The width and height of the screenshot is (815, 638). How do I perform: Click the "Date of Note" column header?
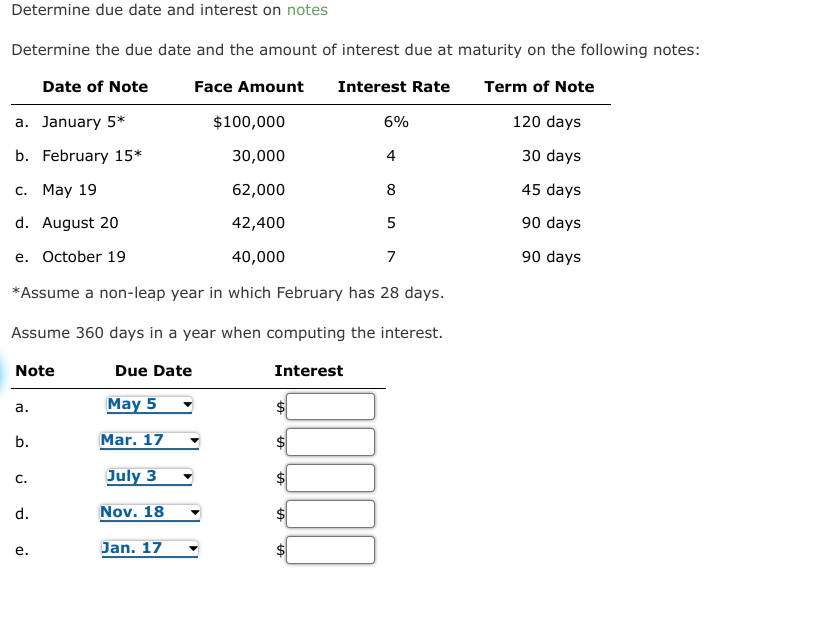pos(95,87)
